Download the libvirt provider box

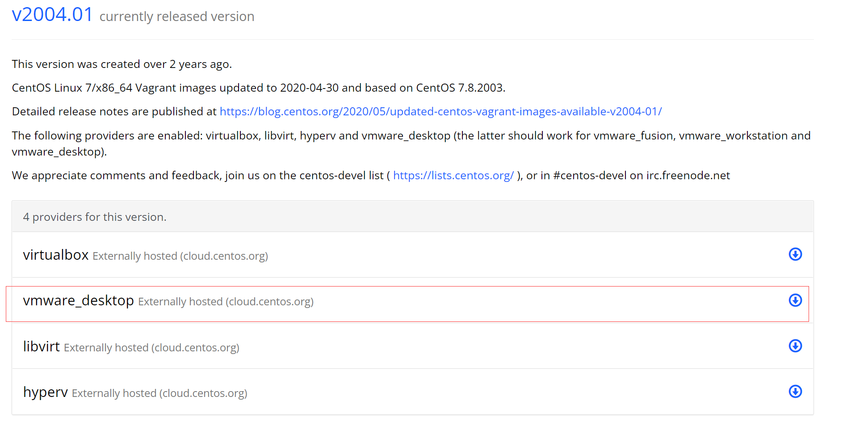(795, 346)
